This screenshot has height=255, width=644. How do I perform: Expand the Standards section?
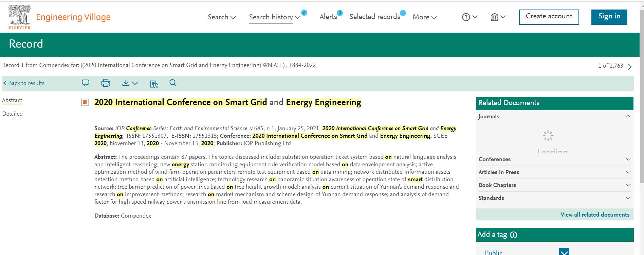(628, 198)
